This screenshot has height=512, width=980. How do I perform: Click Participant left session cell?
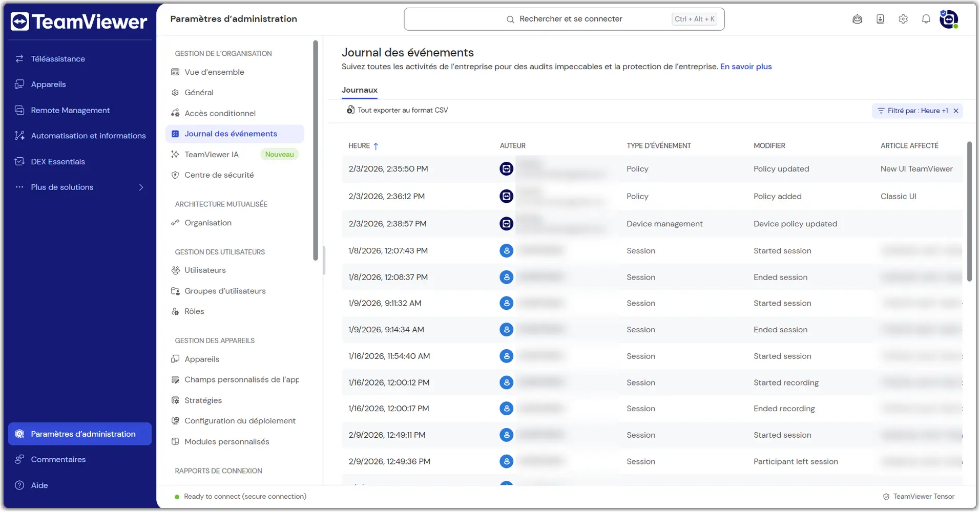[796, 461]
